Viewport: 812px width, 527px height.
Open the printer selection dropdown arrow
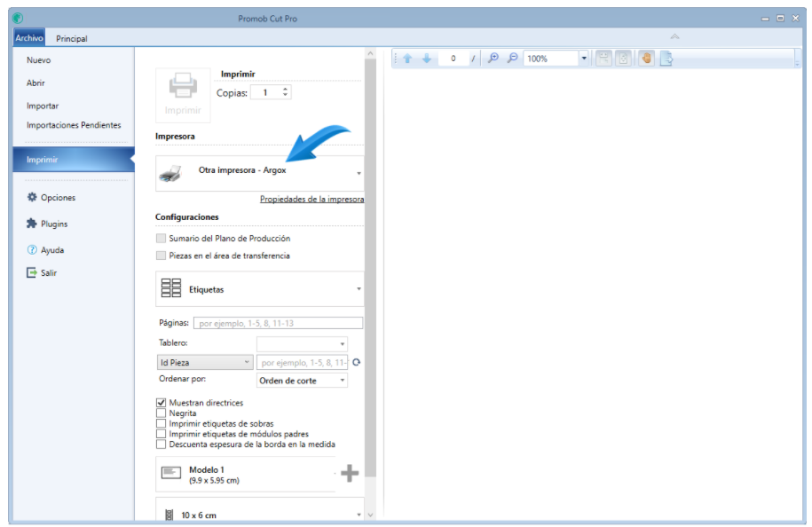point(359,173)
